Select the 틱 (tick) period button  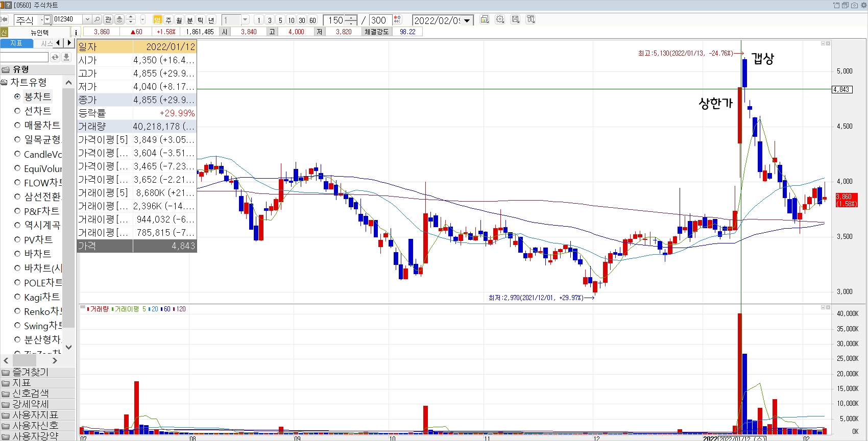[201, 20]
